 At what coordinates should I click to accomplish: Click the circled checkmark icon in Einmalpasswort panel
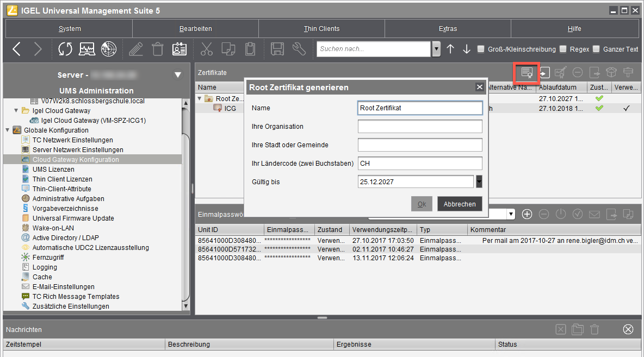tap(578, 214)
